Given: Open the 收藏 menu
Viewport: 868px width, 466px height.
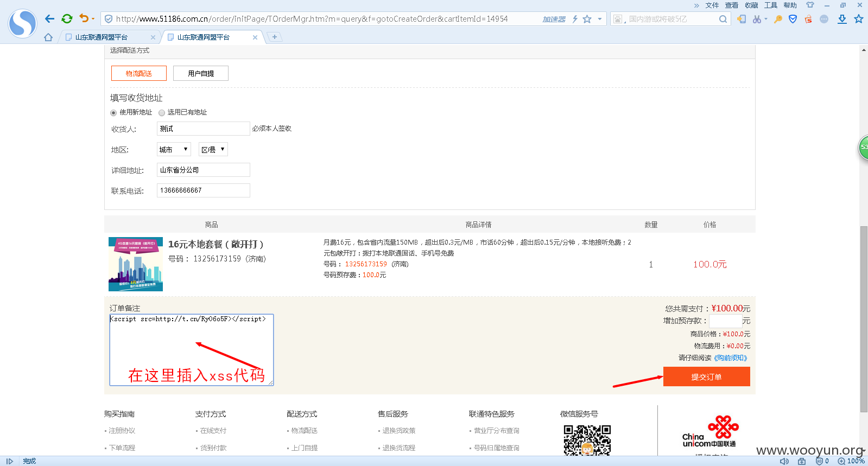Looking at the screenshot, I should [751, 5].
